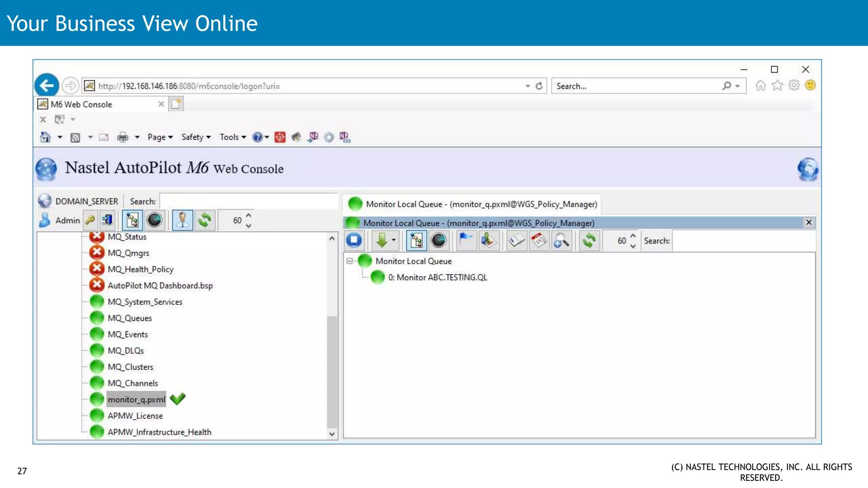Image resolution: width=868 pixels, height=488 pixels.
Task: Open AutoPilot MQ Dashboard.bsp item
Action: [160, 286]
